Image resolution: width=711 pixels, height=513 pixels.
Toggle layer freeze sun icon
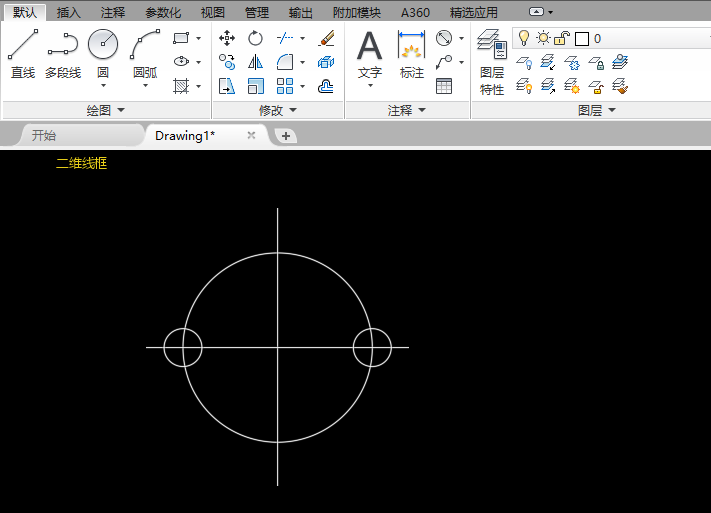click(x=543, y=38)
